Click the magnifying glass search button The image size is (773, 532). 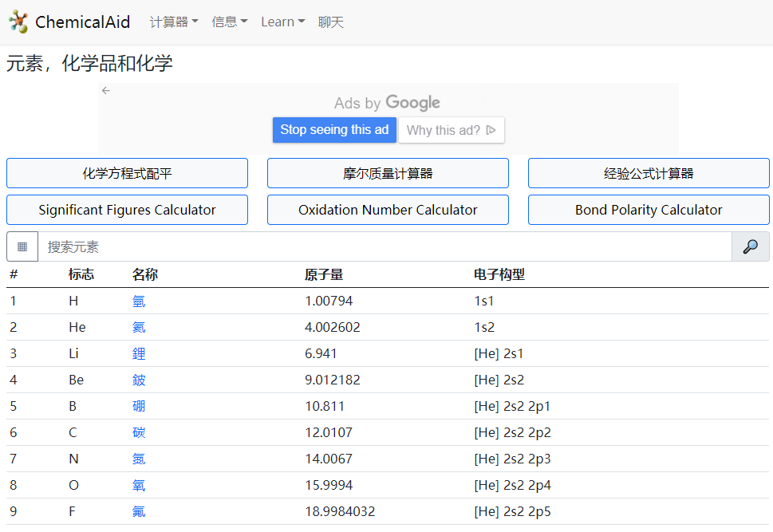(750, 247)
